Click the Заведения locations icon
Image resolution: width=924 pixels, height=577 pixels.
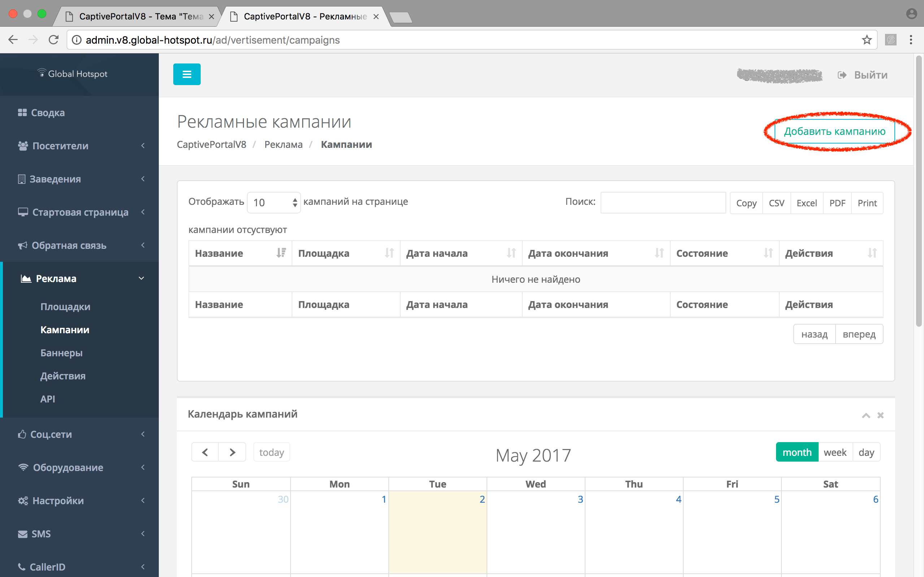coord(20,179)
